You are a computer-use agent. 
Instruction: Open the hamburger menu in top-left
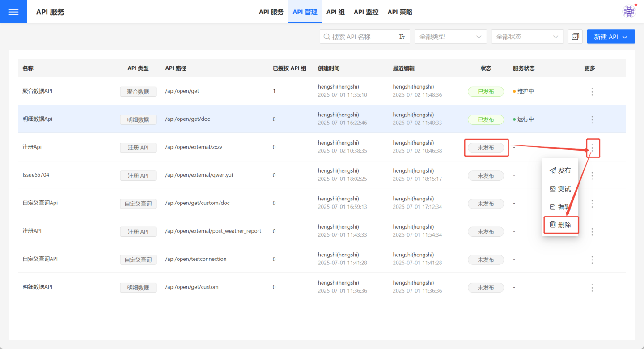point(13,12)
